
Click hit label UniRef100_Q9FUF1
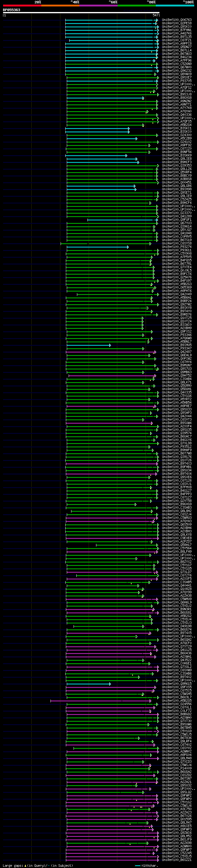pos(177,220)
